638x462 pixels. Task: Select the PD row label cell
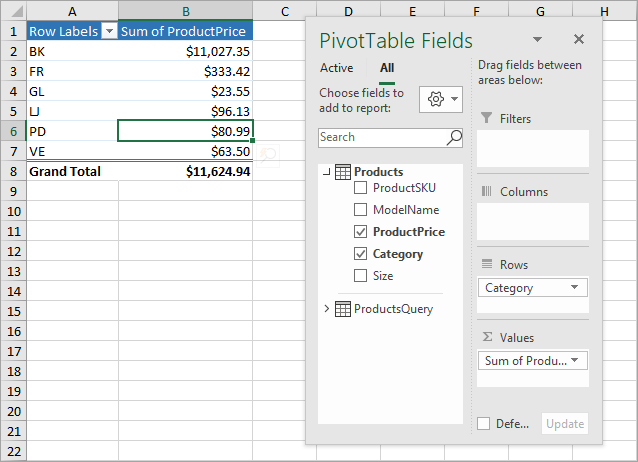point(72,131)
